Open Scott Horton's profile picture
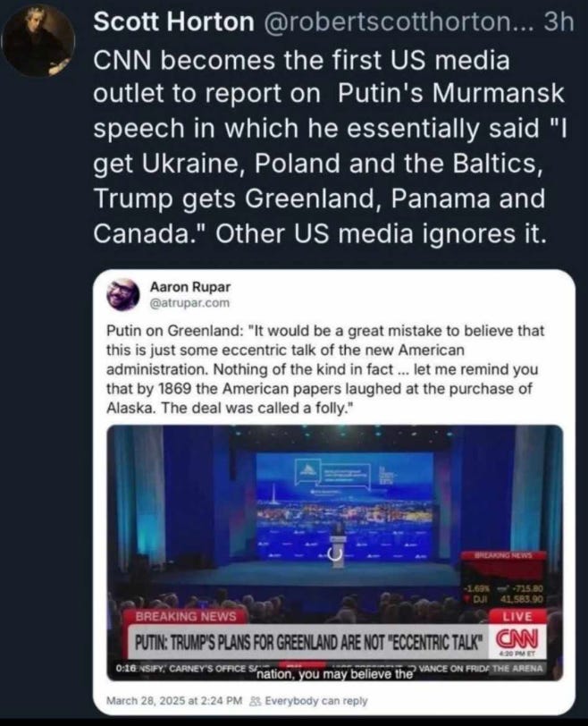Viewport: 588px width, 726px height. [x=38, y=40]
